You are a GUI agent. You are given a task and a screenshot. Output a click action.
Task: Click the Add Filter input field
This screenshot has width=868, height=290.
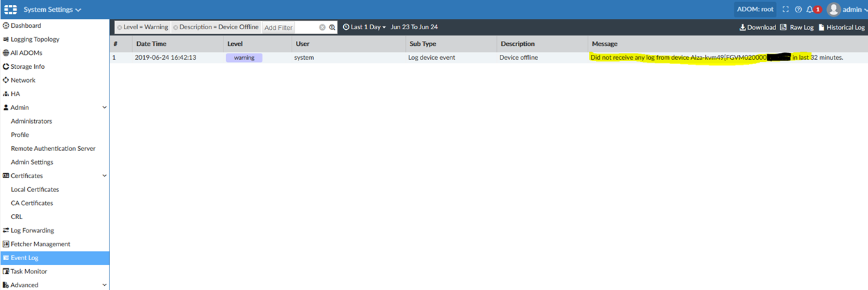point(289,27)
